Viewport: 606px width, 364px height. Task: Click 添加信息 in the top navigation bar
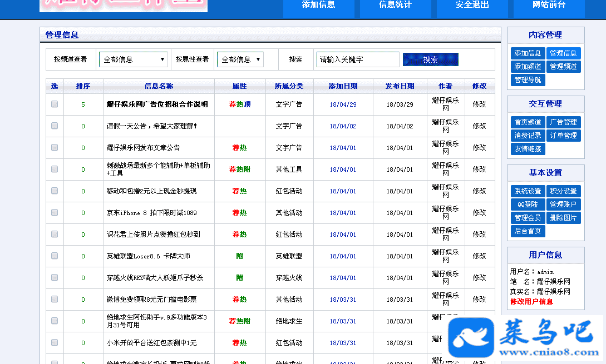tap(318, 5)
